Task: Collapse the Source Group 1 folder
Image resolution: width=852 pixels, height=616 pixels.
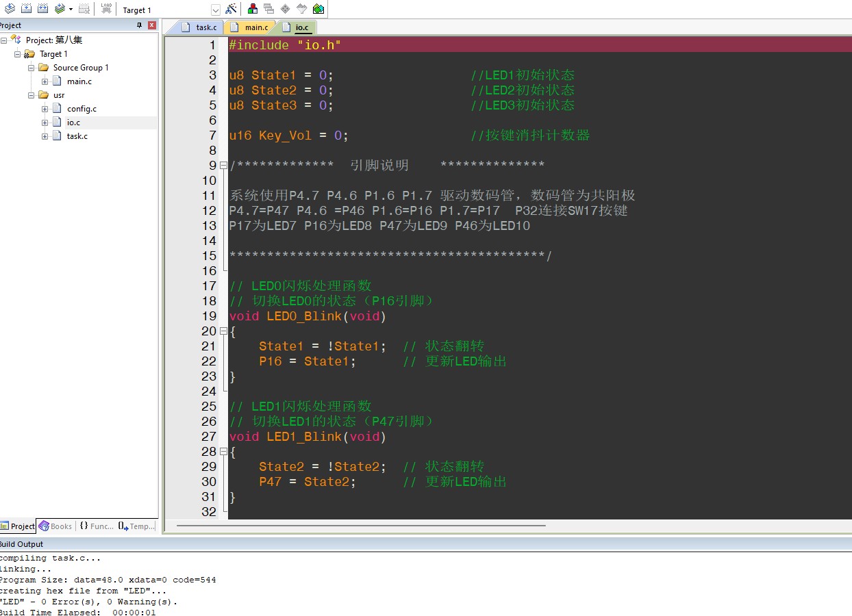Action: (31, 68)
